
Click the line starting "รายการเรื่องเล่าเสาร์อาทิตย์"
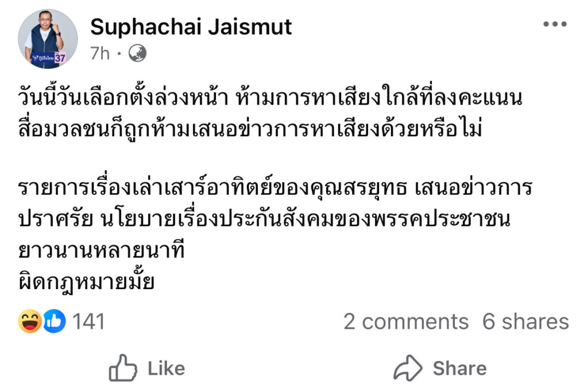click(x=276, y=189)
